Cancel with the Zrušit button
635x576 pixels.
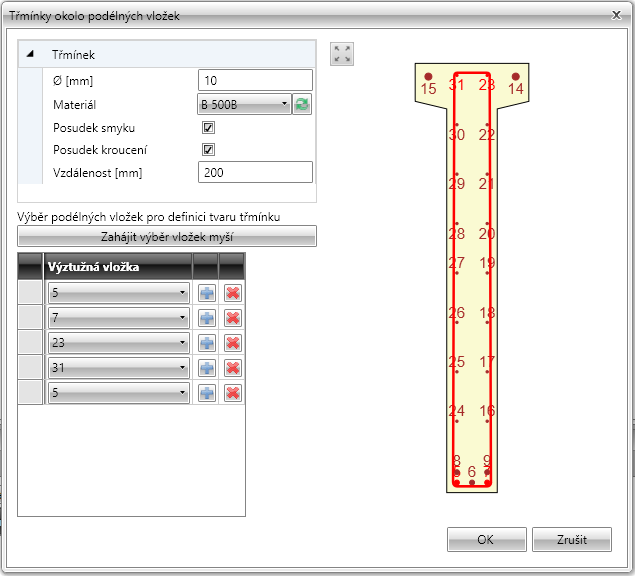[x=571, y=540]
